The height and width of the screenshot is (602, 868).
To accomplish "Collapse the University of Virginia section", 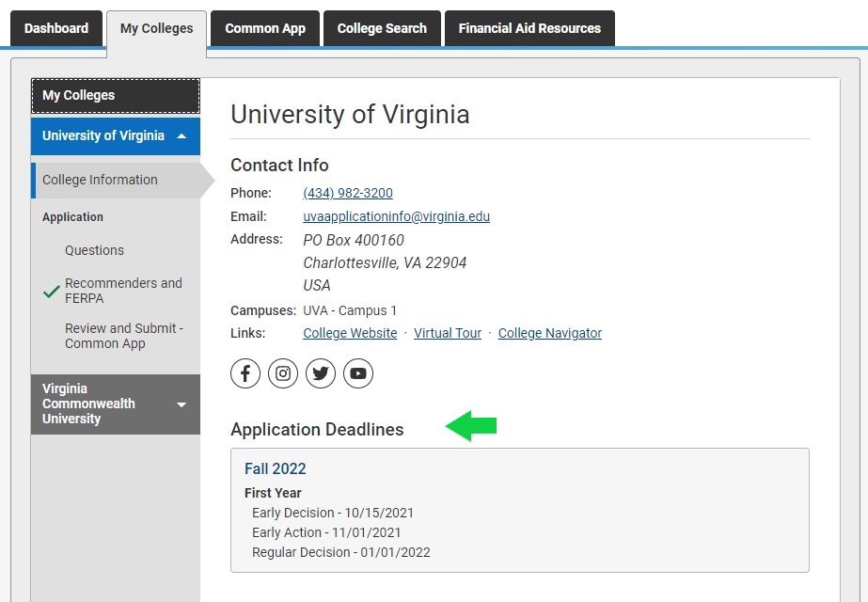I will coord(181,136).
